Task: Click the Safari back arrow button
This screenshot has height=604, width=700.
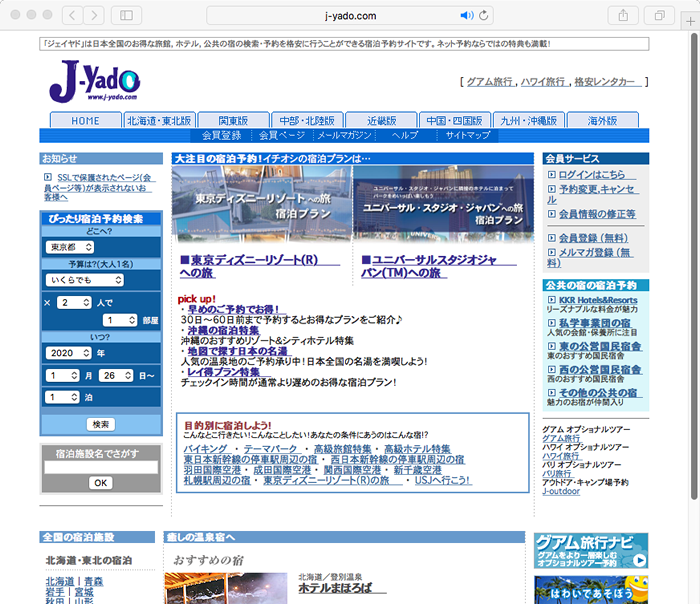Action: pos(72,16)
